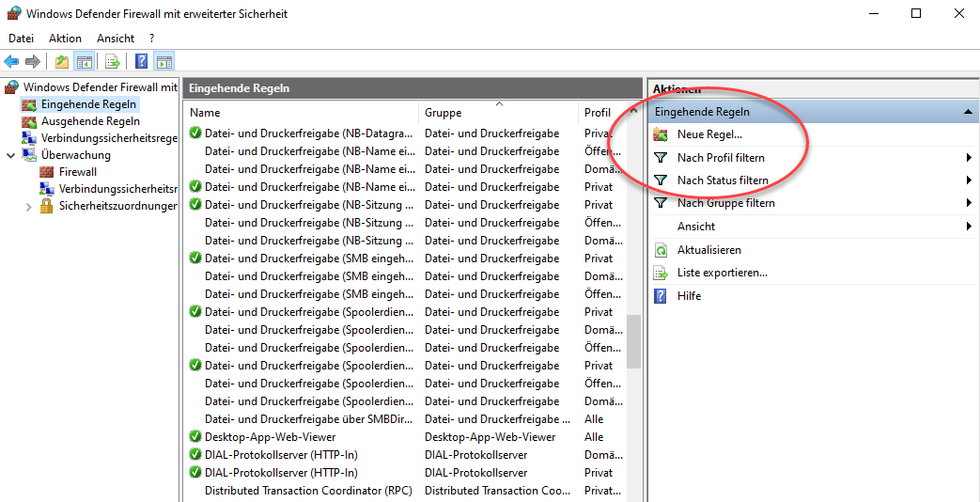980x502 pixels.
Task: Click the title bar firewall app icon
Action: [x=14, y=13]
